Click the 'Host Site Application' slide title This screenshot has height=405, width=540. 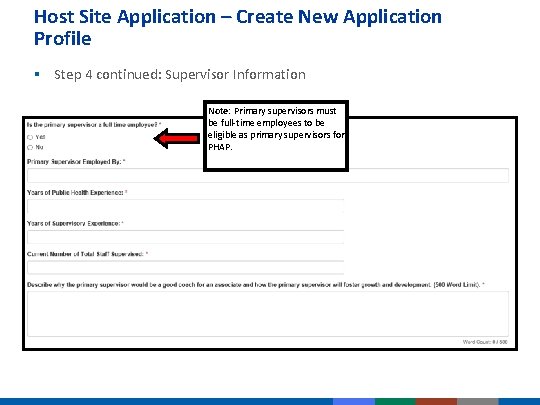click(238, 27)
